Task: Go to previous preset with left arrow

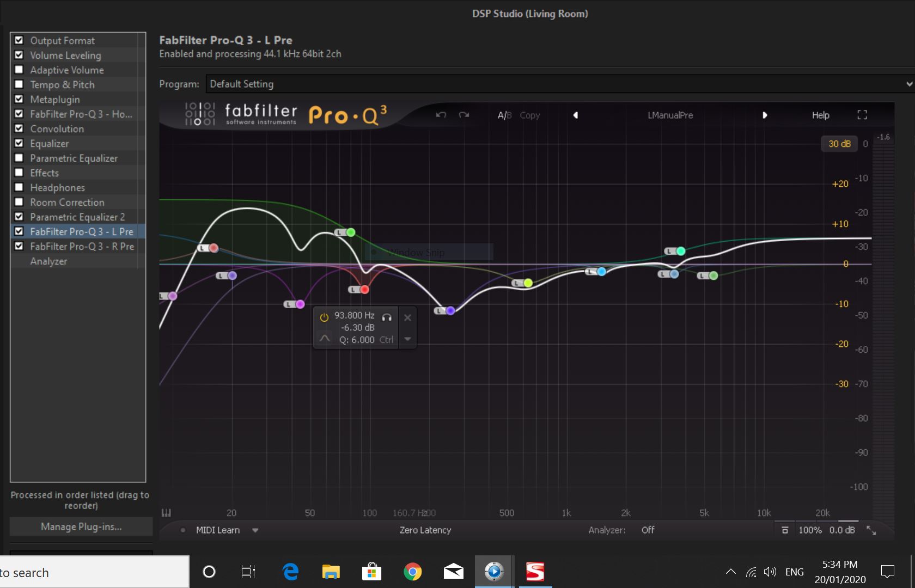Action: 576,115
